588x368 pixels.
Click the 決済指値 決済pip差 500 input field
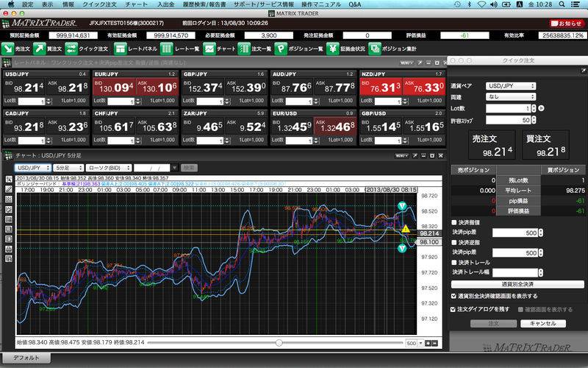[x=515, y=233]
